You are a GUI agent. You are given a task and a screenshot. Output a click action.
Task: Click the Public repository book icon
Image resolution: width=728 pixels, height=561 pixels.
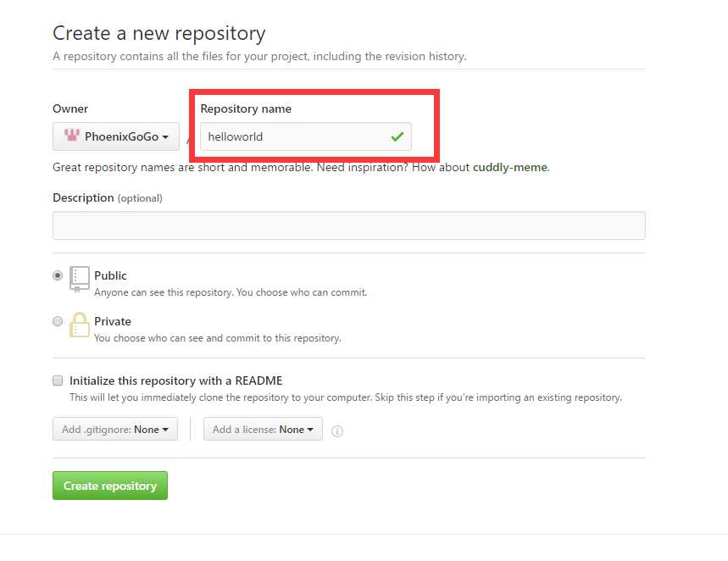(80, 279)
